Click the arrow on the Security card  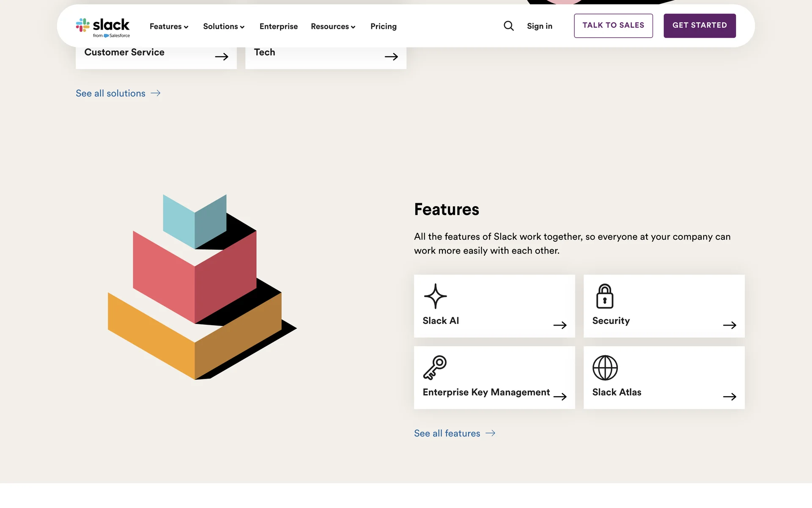729,325
